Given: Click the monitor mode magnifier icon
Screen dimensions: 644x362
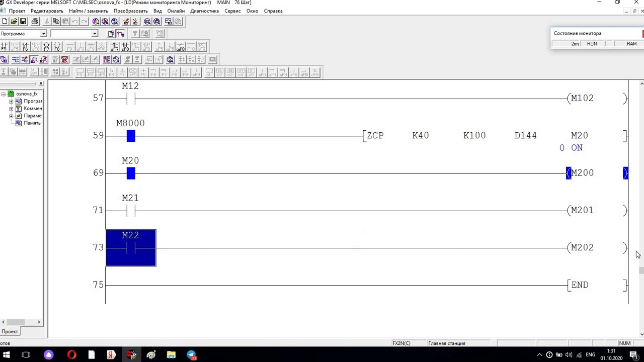Looking at the screenshot, I should coord(34,59).
